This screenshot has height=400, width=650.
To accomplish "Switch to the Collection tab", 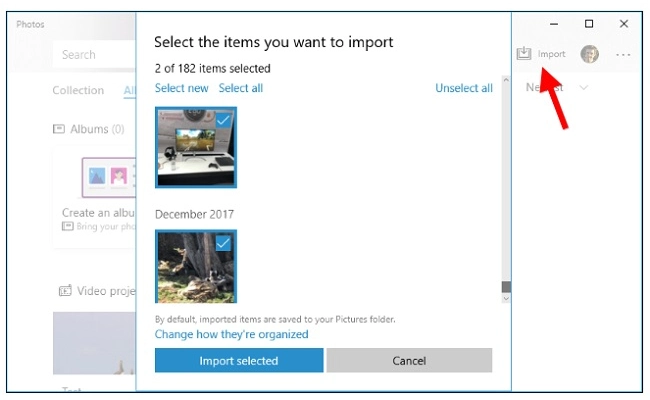I will pos(78,90).
